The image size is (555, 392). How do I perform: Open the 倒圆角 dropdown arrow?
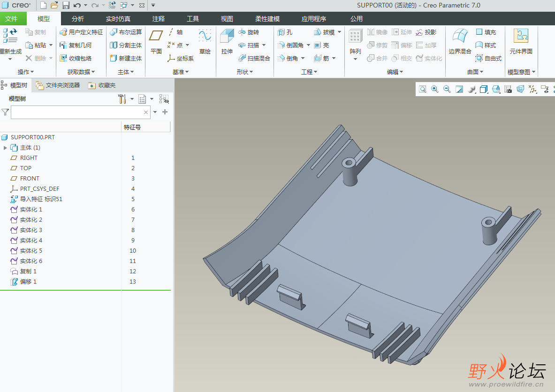click(x=308, y=45)
